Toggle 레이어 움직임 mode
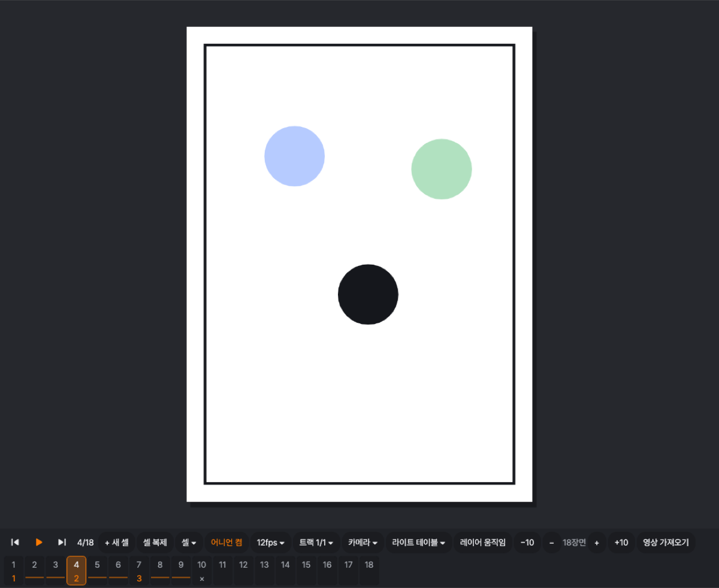This screenshot has height=588, width=719. tap(483, 542)
